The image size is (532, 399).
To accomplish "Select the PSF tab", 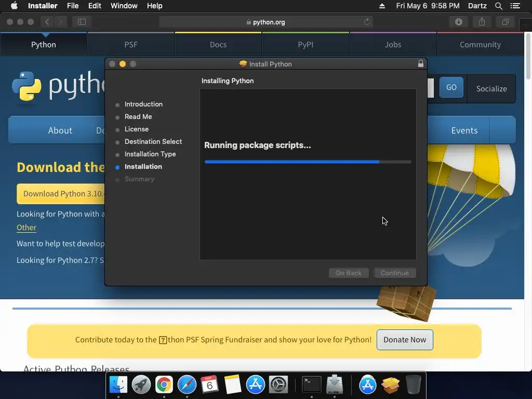I will [131, 45].
